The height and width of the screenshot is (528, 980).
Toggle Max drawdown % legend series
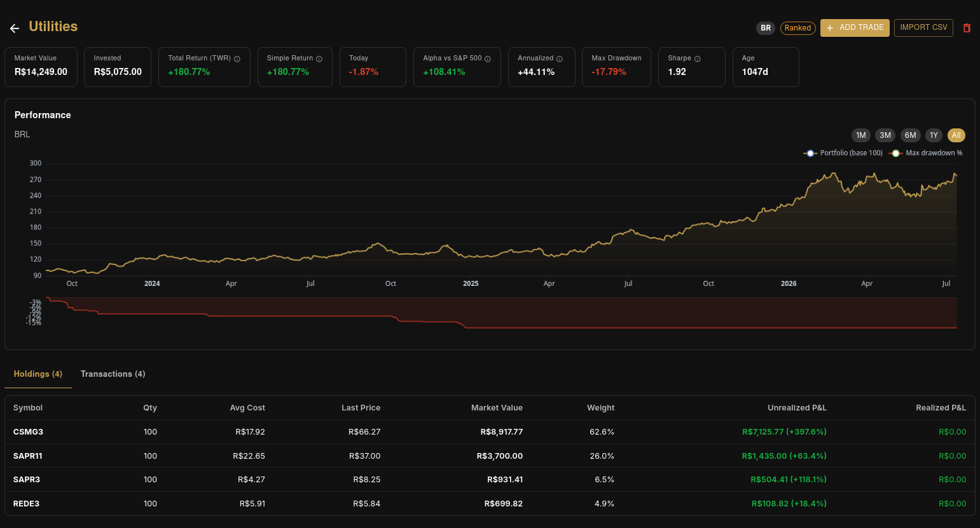926,153
